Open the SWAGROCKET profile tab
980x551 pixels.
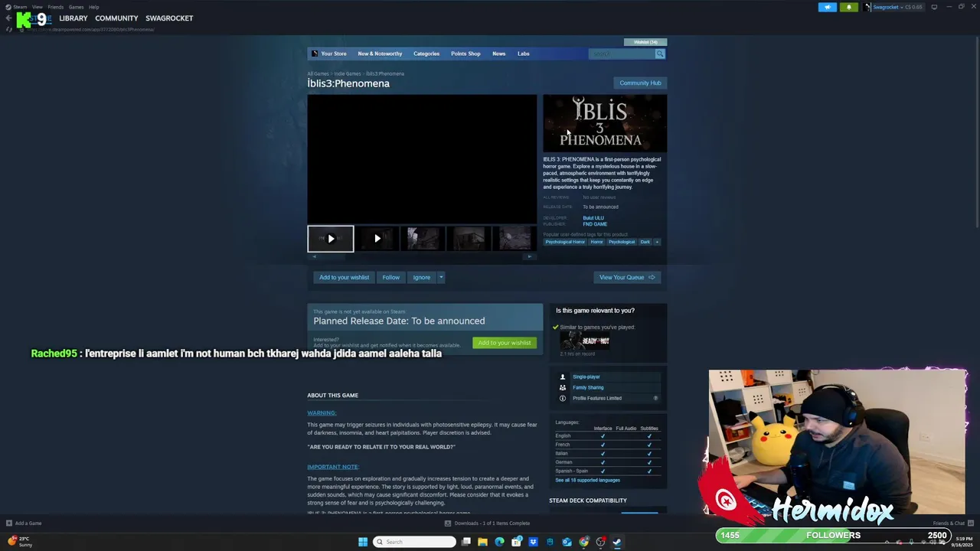pyautogui.click(x=169, y=18)
